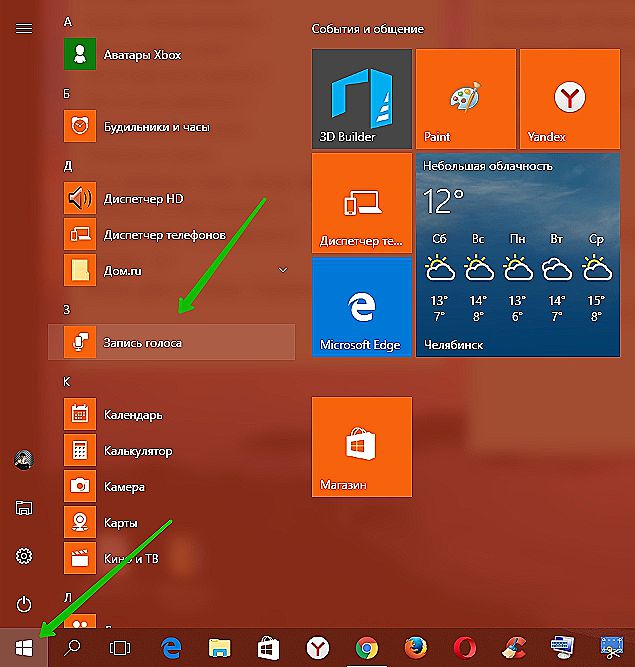Click the letter З section header
Screen dimensions: 635x667
(67, 310)
